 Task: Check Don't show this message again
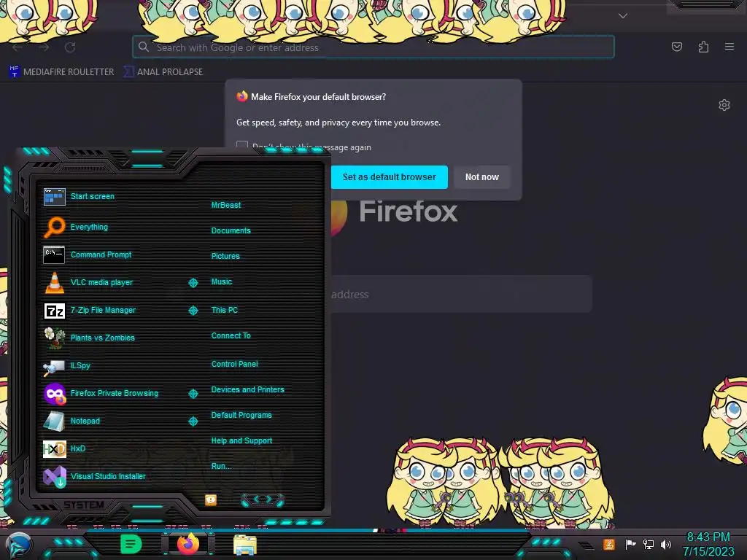point(242,146)
